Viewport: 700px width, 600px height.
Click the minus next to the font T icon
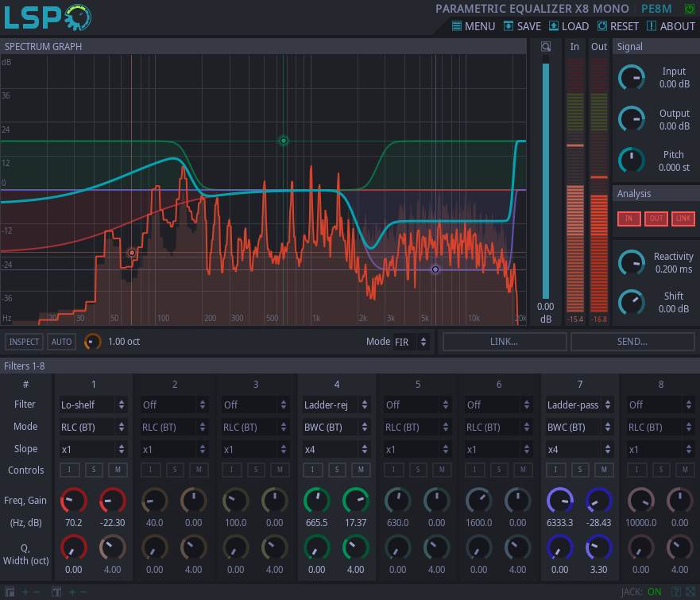(x=83, y=592)
